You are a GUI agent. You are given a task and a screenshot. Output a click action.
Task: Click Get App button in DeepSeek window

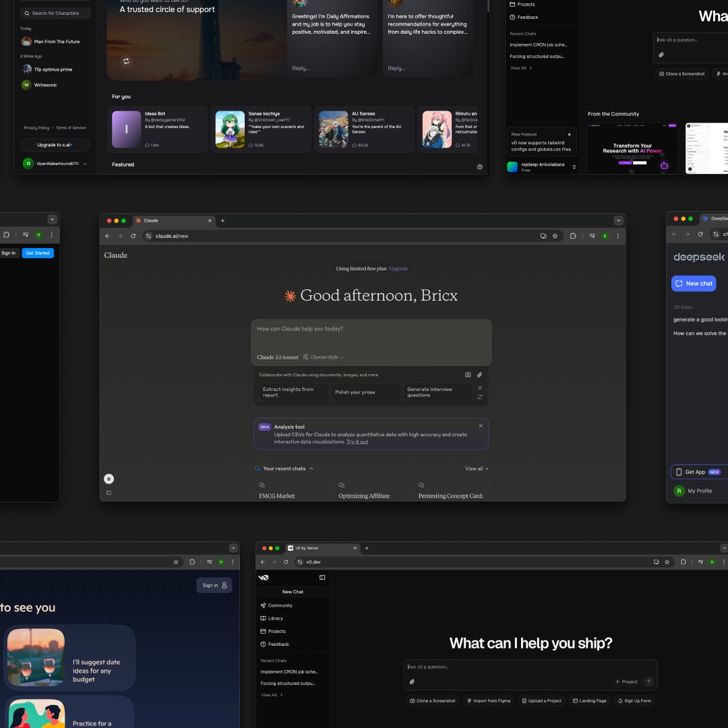point(699,472)
